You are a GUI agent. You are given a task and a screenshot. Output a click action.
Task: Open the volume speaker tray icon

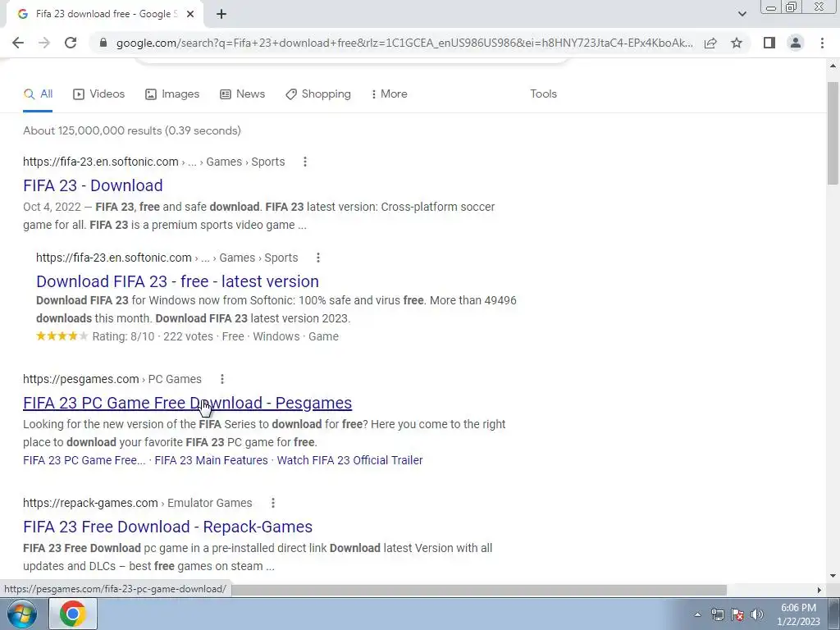[x=757, y=614]
